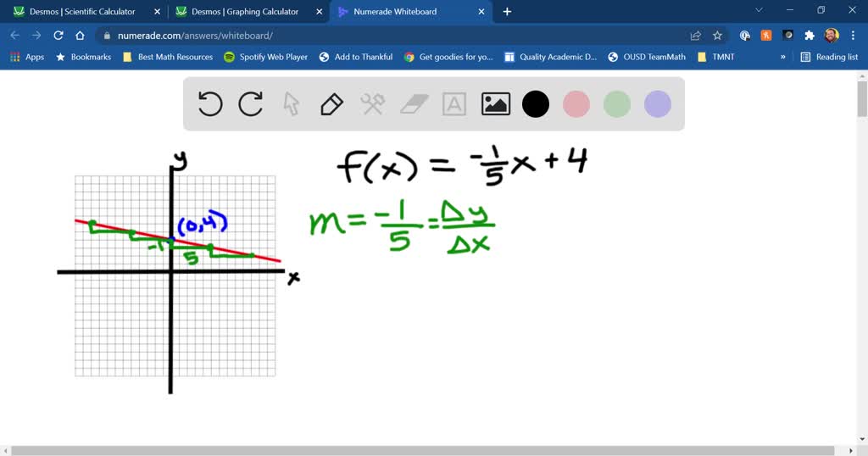Choose the black pen color
Screen dimensions: 868x456
coord(536,104)
